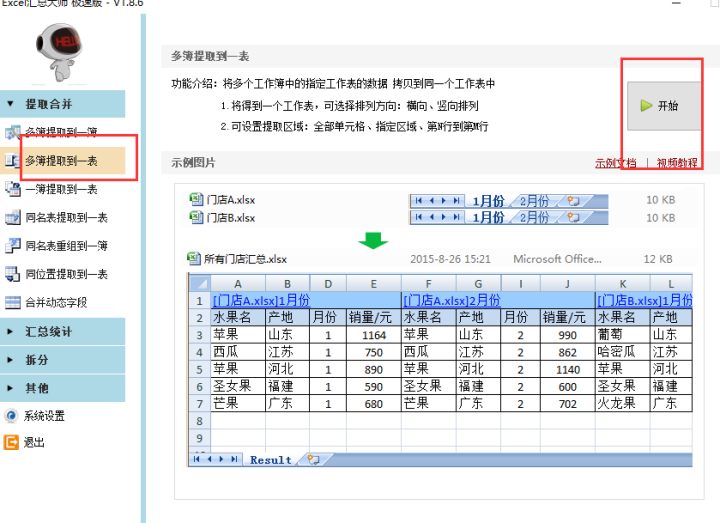Expand the 拆分 section
The image size is (720, 523).
pos(62,360)
